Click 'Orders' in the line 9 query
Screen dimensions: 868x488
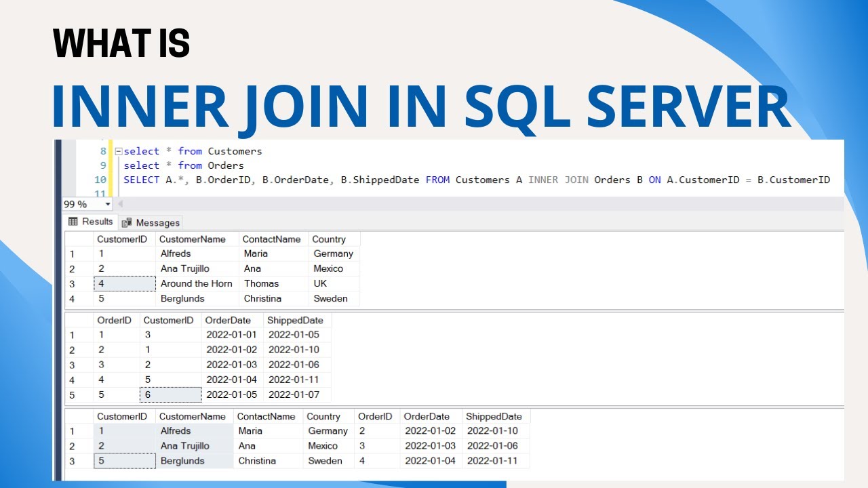[226, 165]
